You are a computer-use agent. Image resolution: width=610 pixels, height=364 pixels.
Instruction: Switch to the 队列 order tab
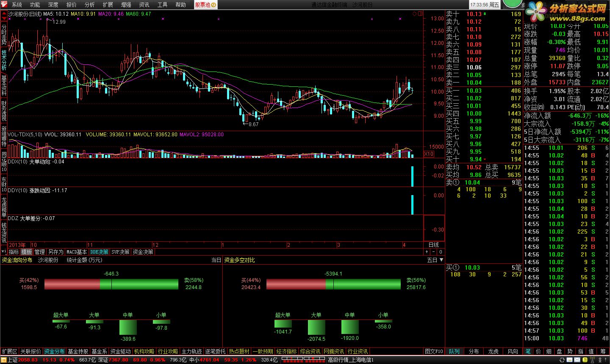point(454,351)
